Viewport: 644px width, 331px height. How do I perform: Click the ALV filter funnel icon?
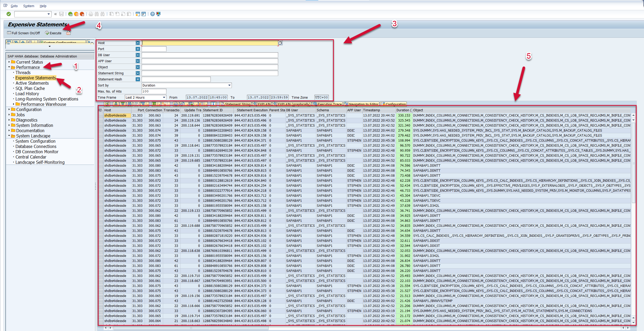click(x=143, y=104)
